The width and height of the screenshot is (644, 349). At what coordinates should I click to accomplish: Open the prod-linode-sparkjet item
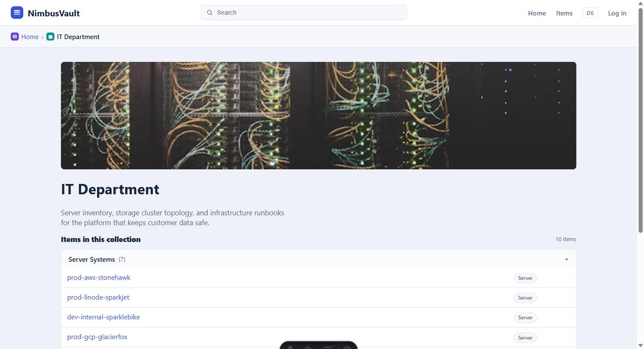coord(98,297)
